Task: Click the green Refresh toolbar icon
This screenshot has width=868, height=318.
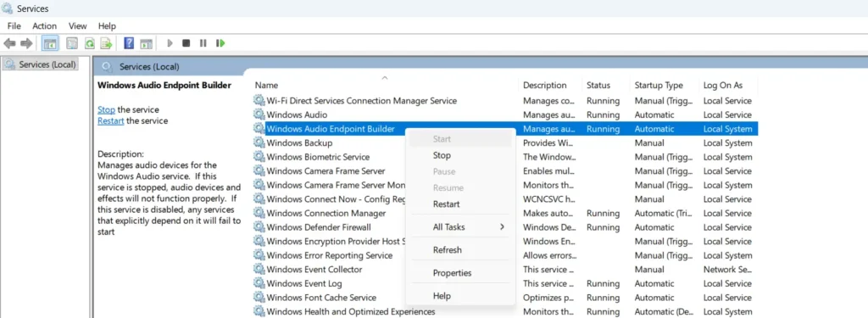Action: click(x=89, y=43)
